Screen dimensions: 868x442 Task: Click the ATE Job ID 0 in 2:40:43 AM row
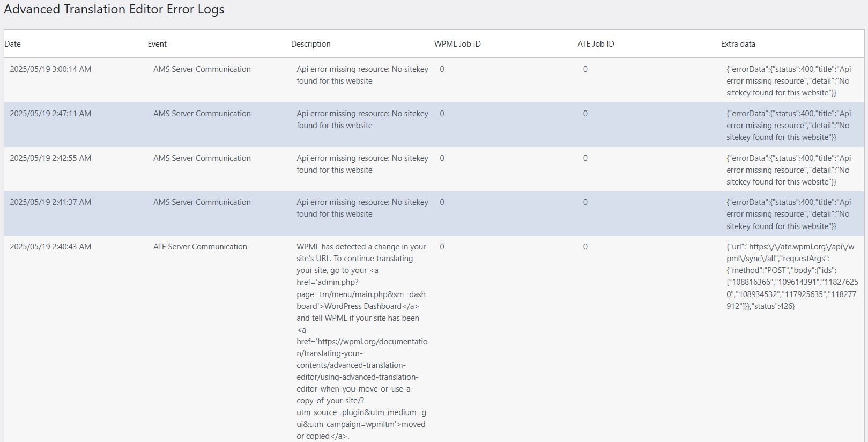pyautogui.click(x=585, y=247)
